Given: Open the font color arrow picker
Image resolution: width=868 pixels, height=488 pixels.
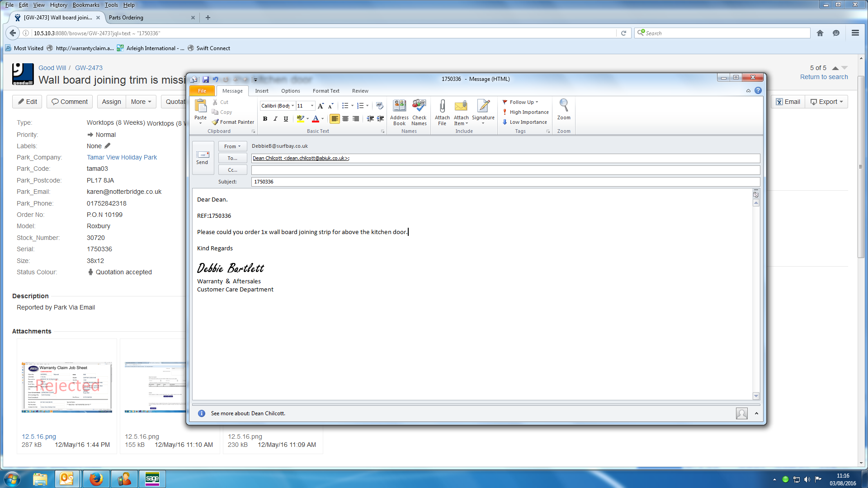Looking at the screenshot, I should tap(322, 119).
